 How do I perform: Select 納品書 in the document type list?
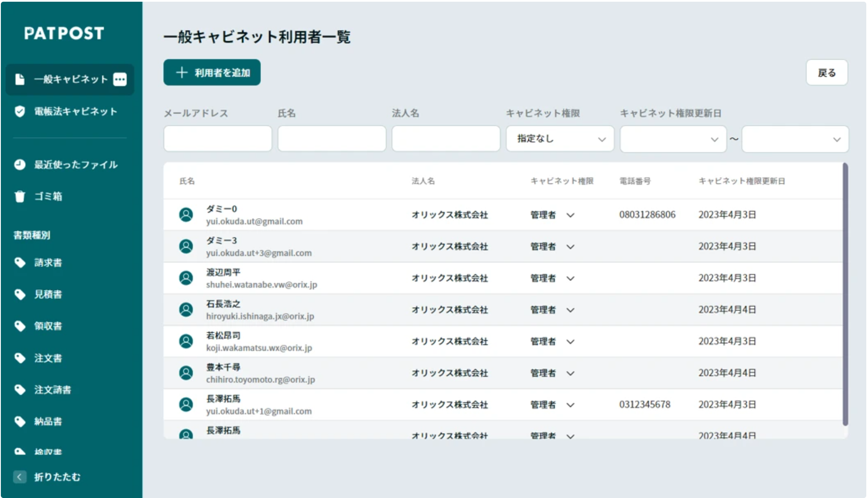pyautogui.click(x=48, y=421)
